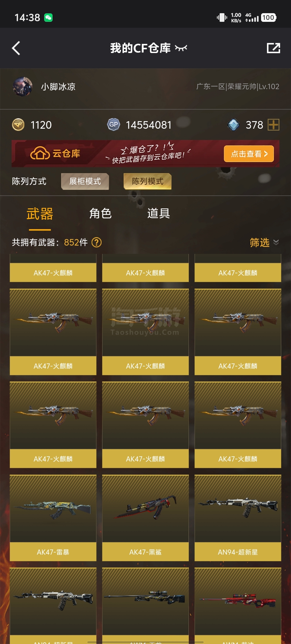Click the 点击查看 button
The width and height of the screenshot is (291, 644).
coord(249,154)
